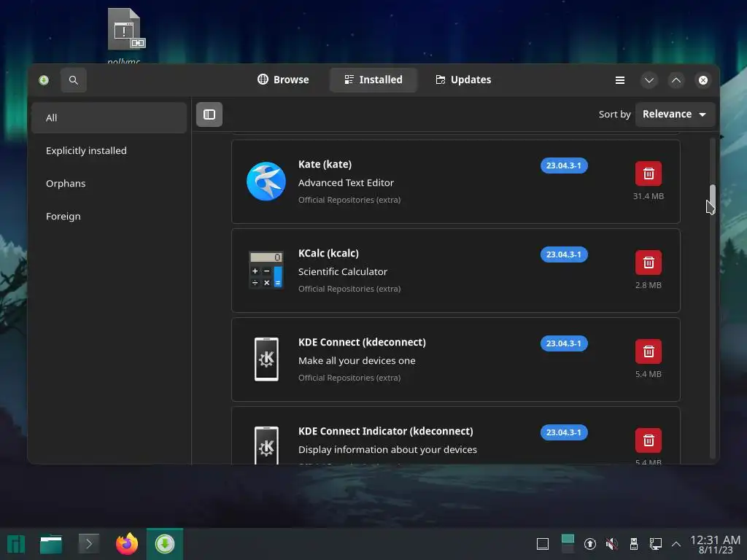The width and height of the screenshot is (747, 560).
Task: Open the KCalc (kcalc) package title
Action: coord(328,253)
